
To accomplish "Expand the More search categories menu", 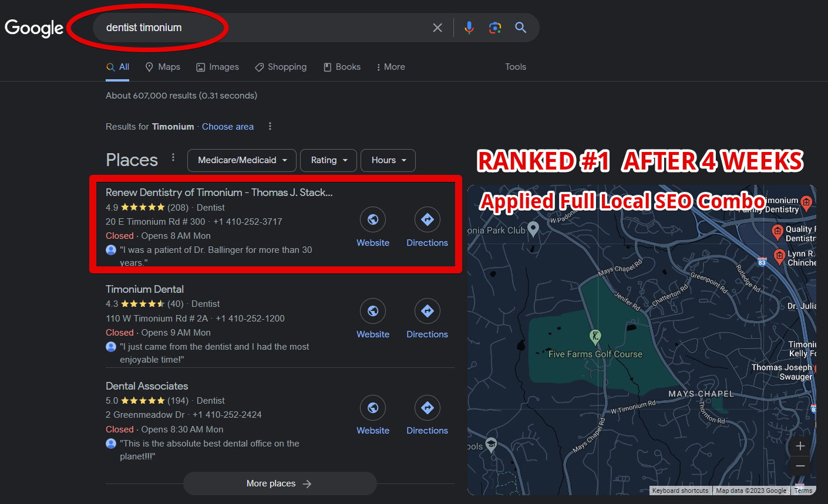I will [391, 67].
